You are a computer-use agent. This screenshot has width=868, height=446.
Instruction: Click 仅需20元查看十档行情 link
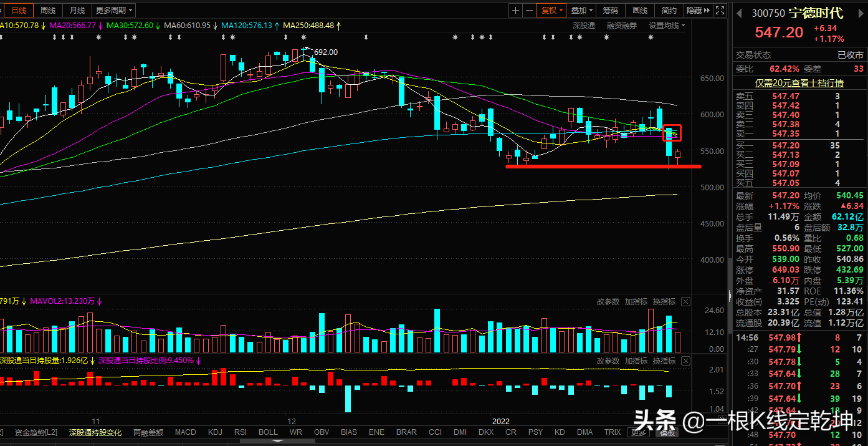click(799, 83)
